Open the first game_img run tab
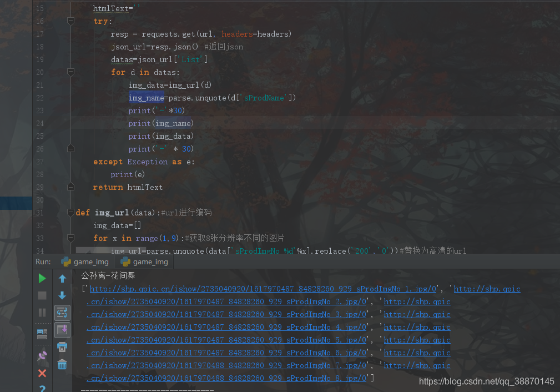Image resolution: width=560 pixels, height=392 pixels. pyautogui.click(x=85, y=262)
